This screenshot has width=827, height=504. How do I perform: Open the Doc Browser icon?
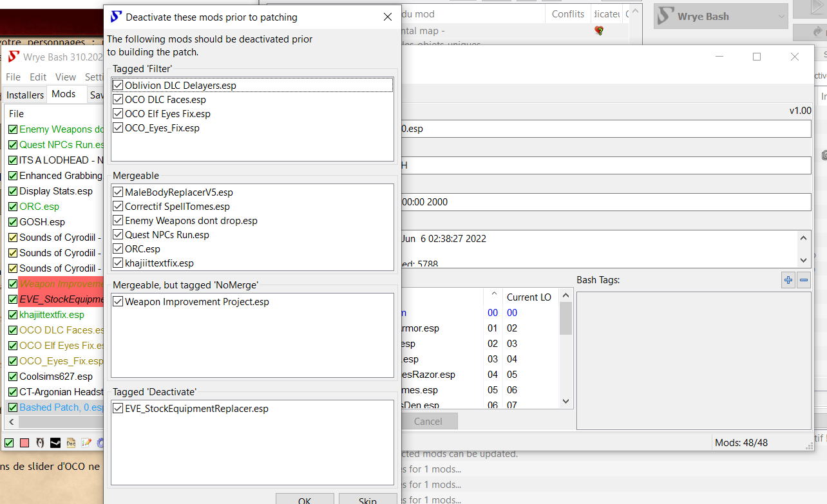71,443
